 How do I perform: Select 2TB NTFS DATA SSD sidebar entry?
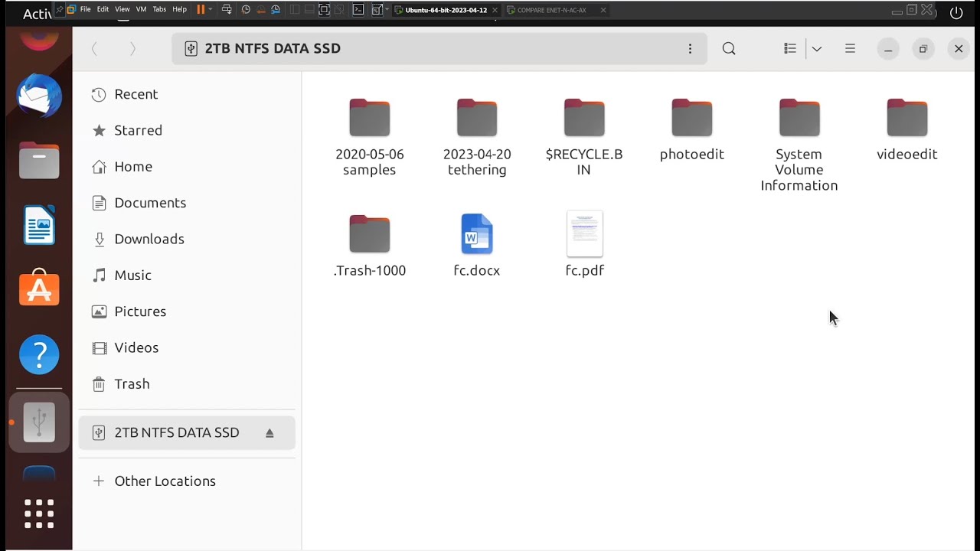187,432
